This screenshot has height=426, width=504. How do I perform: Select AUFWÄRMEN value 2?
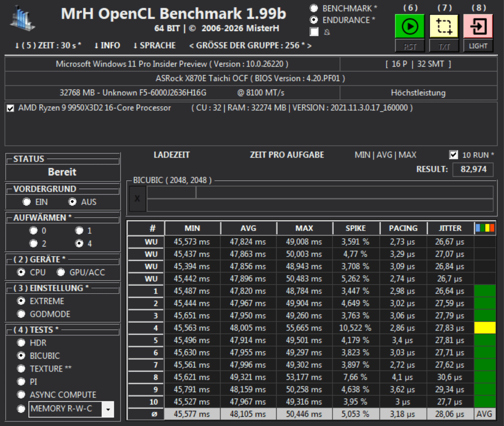[x=33, y=243]
